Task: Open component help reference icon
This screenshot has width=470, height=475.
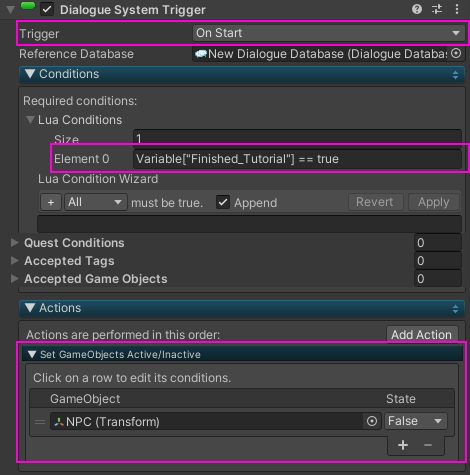Action: (417, 9)
